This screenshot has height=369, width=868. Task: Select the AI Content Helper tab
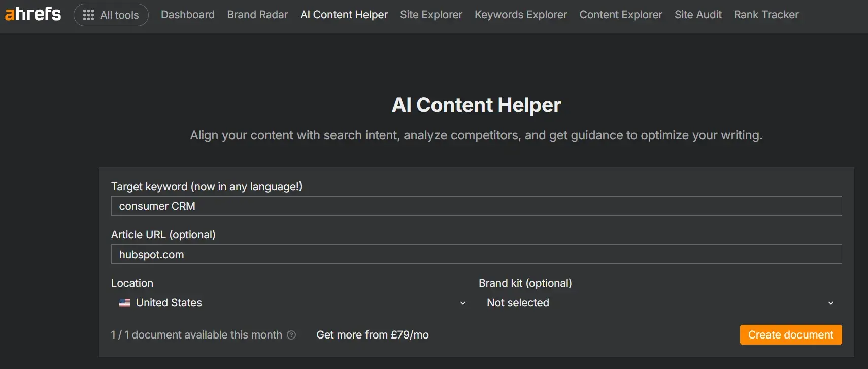(344, 15)
